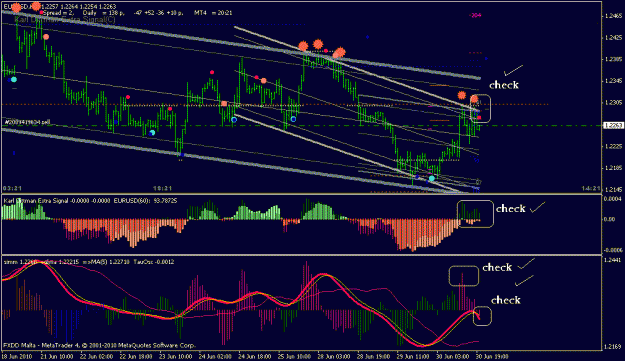Click the FXDD Malta MetaTrader 4 copyright text

click(x=100, y=345)
